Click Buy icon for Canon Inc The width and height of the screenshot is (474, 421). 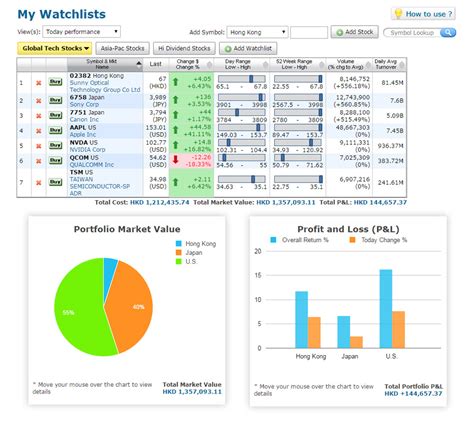tap(55, 115)
